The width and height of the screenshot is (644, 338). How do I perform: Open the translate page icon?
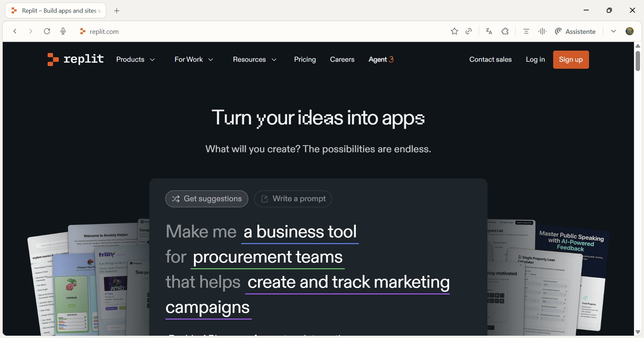pyautogui.click(x=489, y=32)
